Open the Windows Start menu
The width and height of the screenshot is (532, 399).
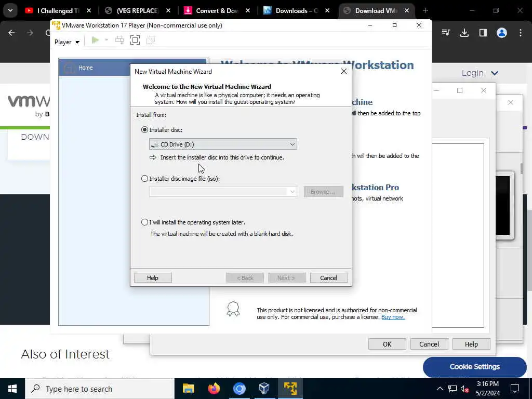[x=12, y=389]
